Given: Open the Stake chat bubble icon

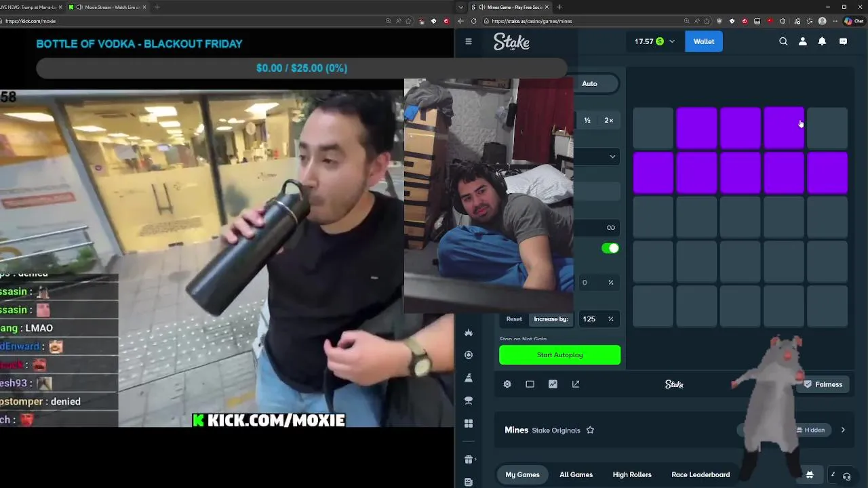Looking at the screenshot, I should click(843, 41).
